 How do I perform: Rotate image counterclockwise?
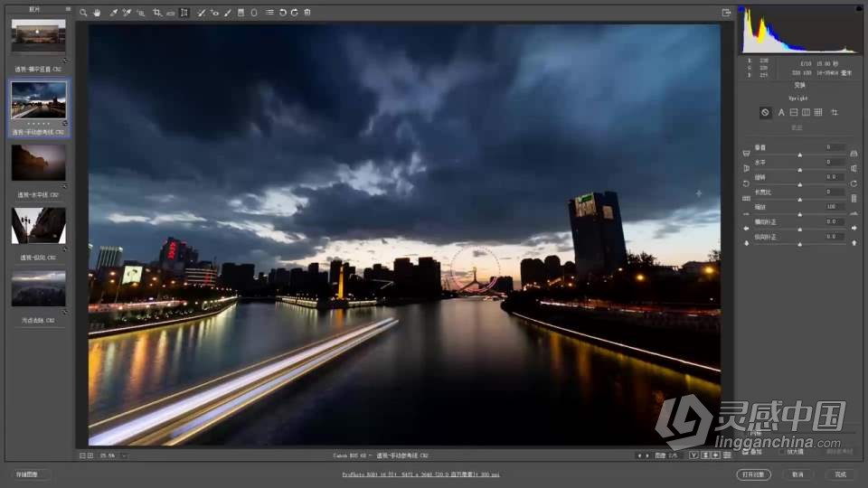click(283, 12)
